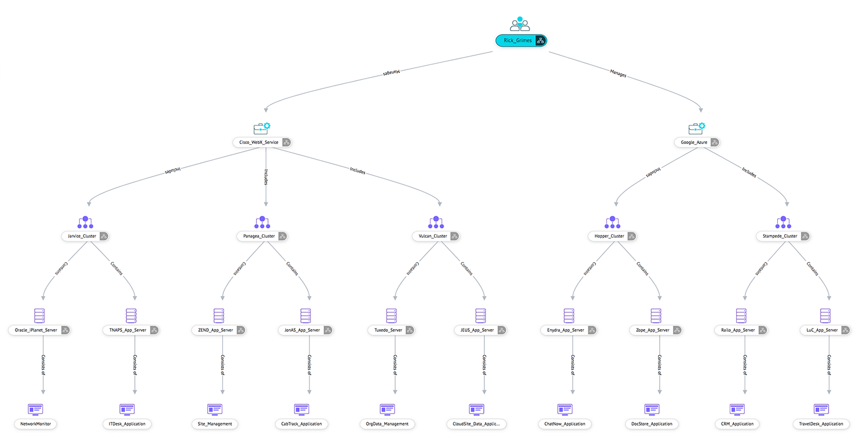Viewport: 868px width, 443px height.
Task: Select the NetworkMonitor node label
Action: [x=35, y=424]
